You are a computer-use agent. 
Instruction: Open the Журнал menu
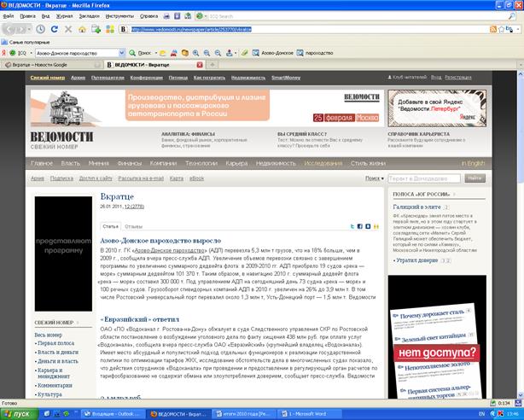pyautogui.click(x=64, y=16)
